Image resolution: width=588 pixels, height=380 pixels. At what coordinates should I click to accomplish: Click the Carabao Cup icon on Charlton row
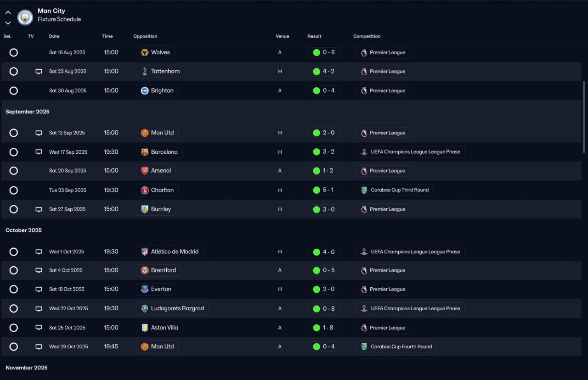point(364,190)
